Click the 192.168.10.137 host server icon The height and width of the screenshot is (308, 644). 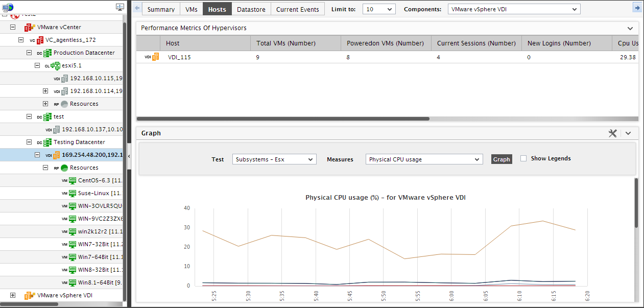(x=56, y=129)
